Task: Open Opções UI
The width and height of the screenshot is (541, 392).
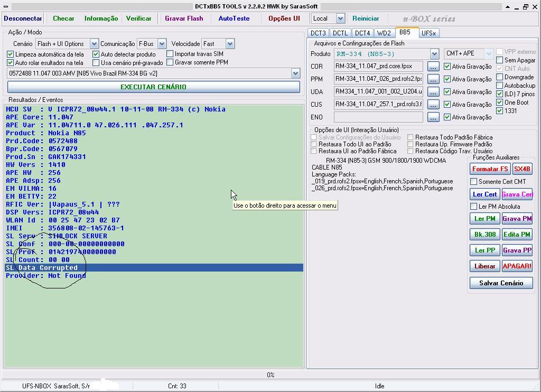Action: pyautogui.click(x=284, y=18)
